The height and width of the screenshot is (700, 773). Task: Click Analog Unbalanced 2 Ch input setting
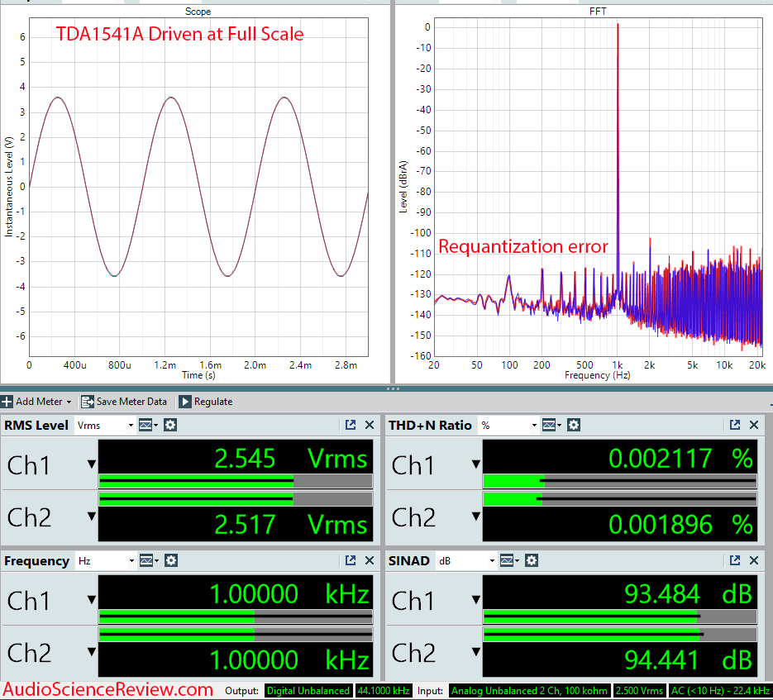(x=529, y=691)
